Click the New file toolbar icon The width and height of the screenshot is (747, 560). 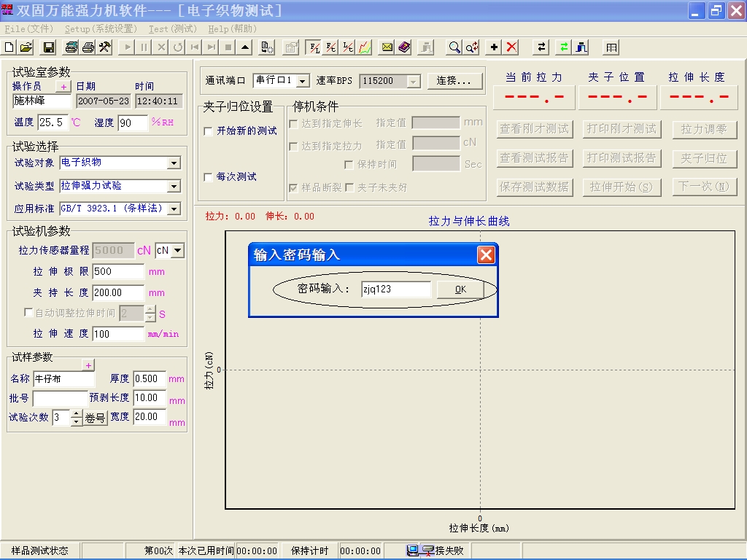(x=9, y=47)
